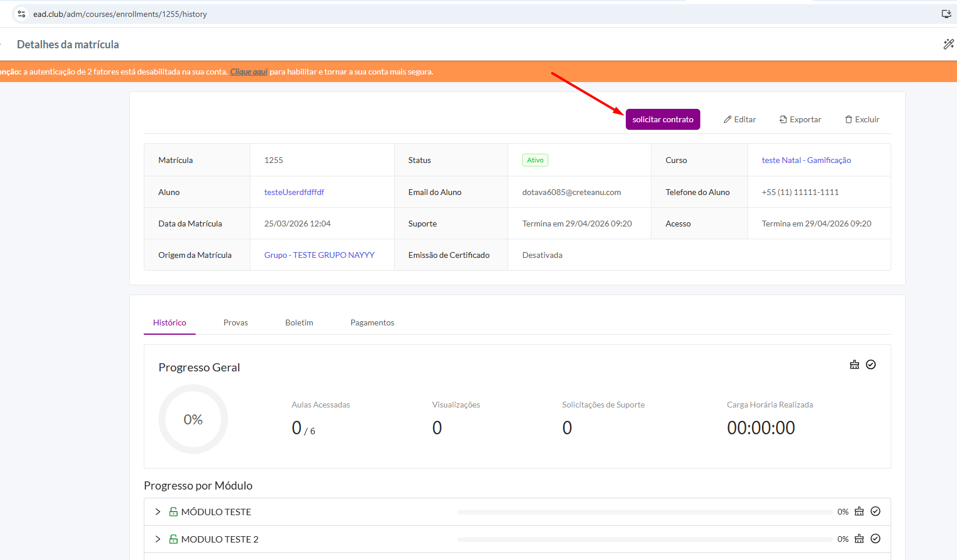Select the phone +55 (11) 11111-1111
The height and width of the screenshot is (560, 957).
pos(800,192)
